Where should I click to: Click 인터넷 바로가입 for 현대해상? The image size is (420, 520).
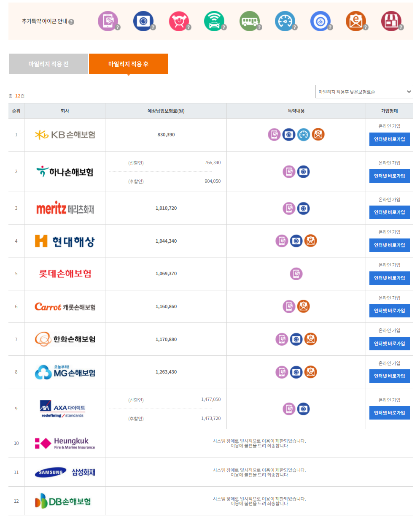[390, 245]
